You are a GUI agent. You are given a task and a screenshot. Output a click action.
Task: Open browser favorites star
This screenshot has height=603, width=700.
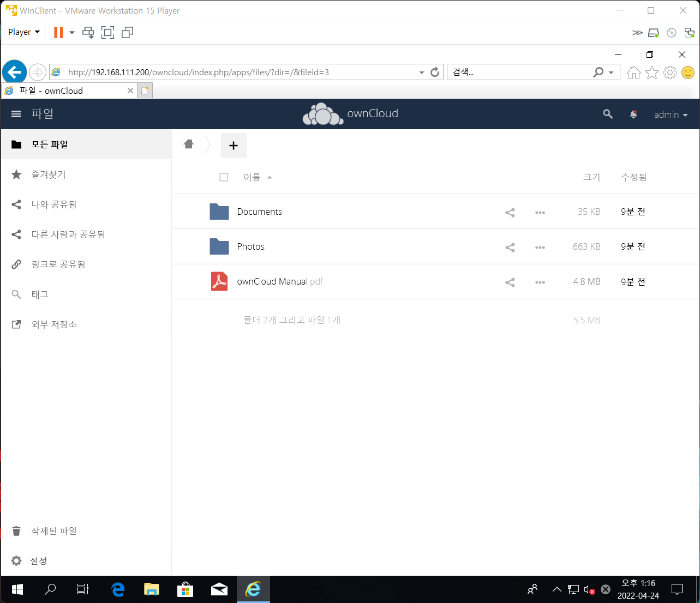pos(652,73)
